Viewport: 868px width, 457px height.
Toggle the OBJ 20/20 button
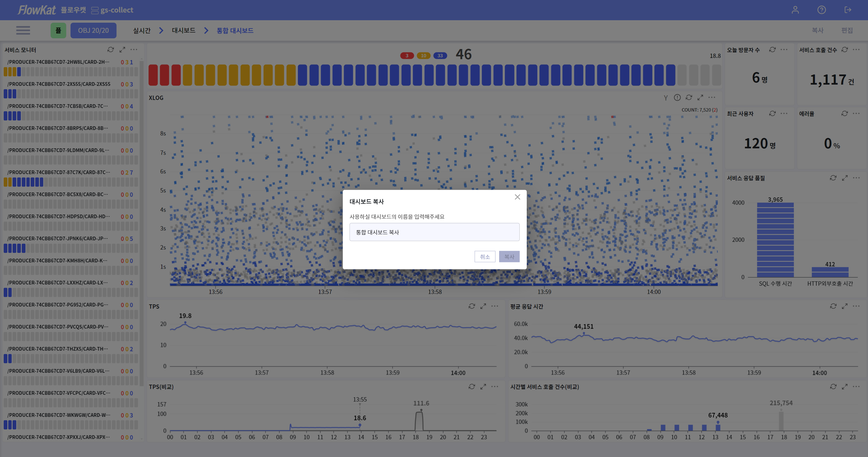click(x=93, y=30)
